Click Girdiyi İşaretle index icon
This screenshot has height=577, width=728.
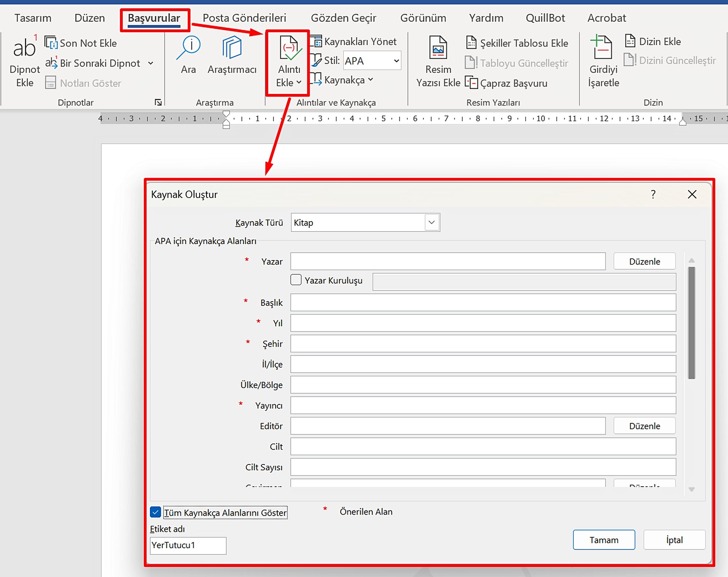click(603, 47)
